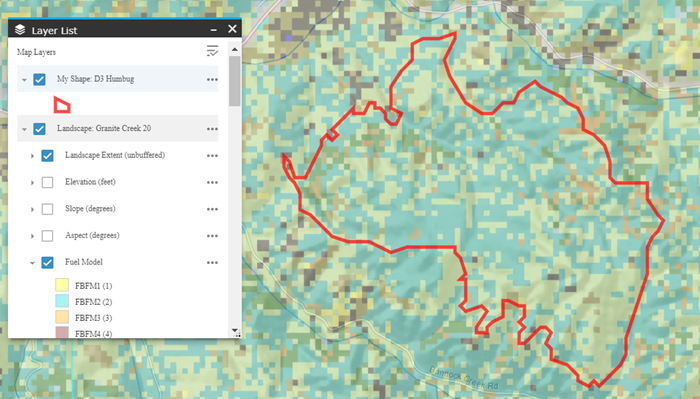The image size is (700, 399).
Task: Click FBFM3 (3) legend text
Action: 94,318
